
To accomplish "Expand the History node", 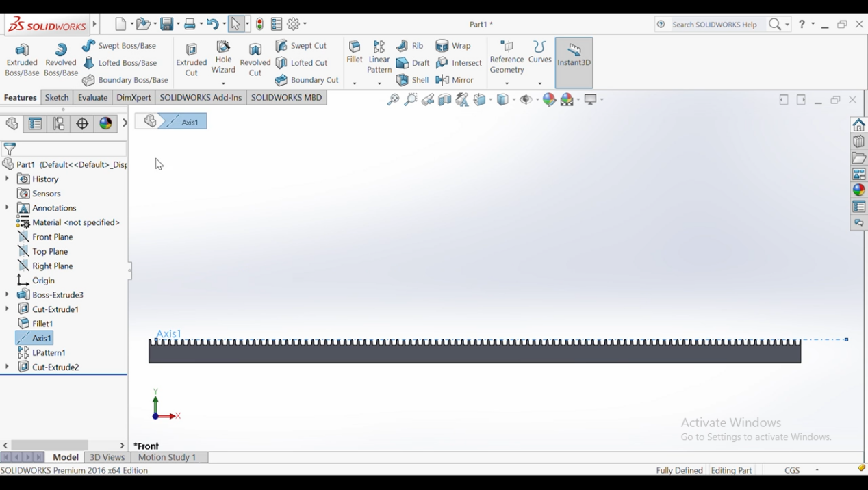I will (x=7, y=179).
